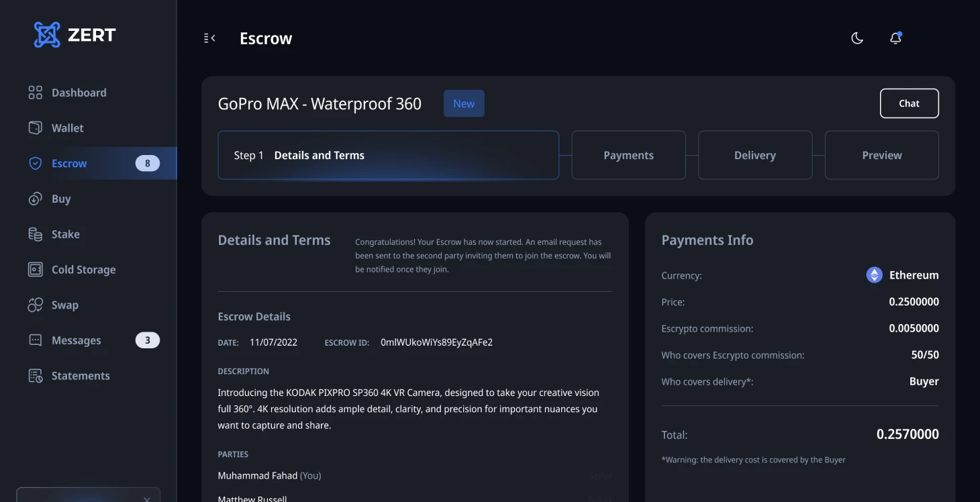Dismiss the bottom-left popup with its X
This screenshot has height=502, width=980.
coord(147,499)
